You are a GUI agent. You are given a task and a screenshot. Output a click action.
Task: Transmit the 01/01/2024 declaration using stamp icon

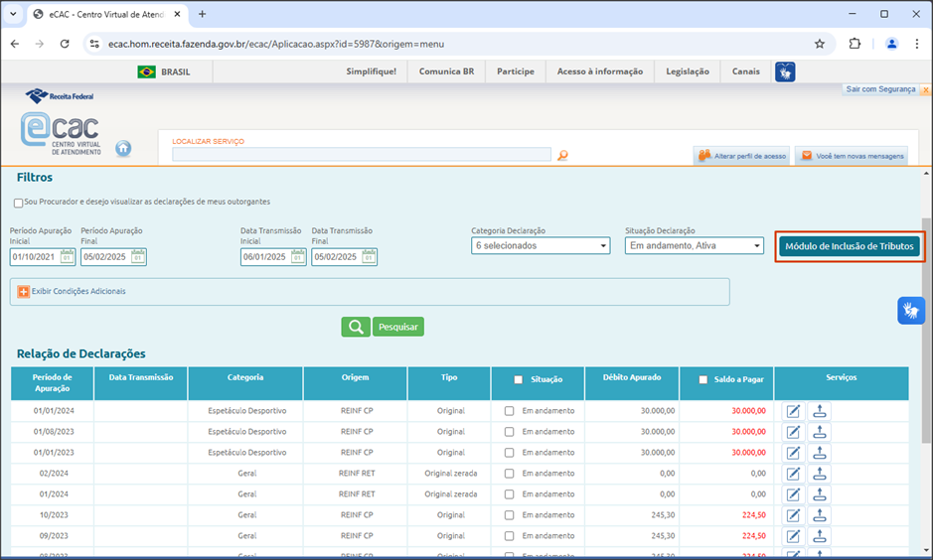point(820,411)
